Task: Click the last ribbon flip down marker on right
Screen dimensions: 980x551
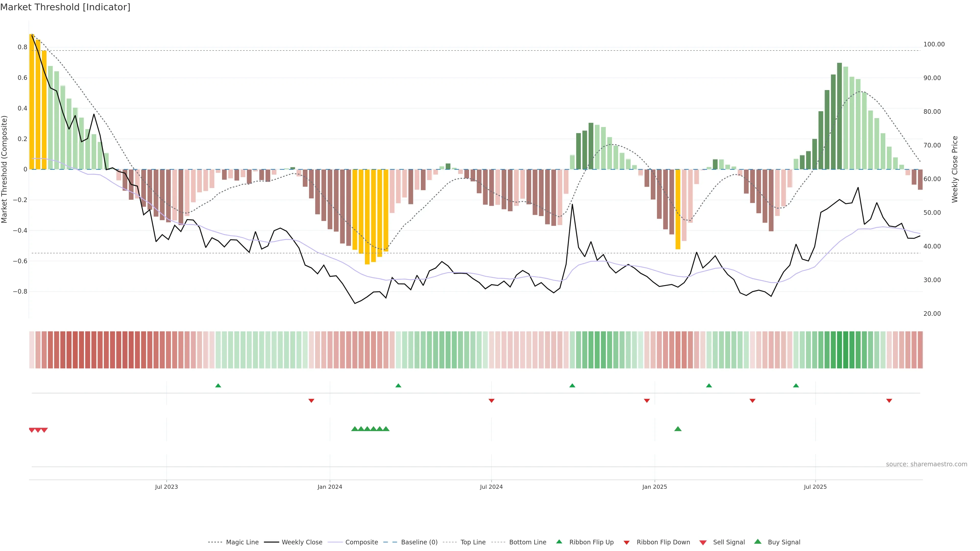Action: pyautogui.click(x=889, y=400)
